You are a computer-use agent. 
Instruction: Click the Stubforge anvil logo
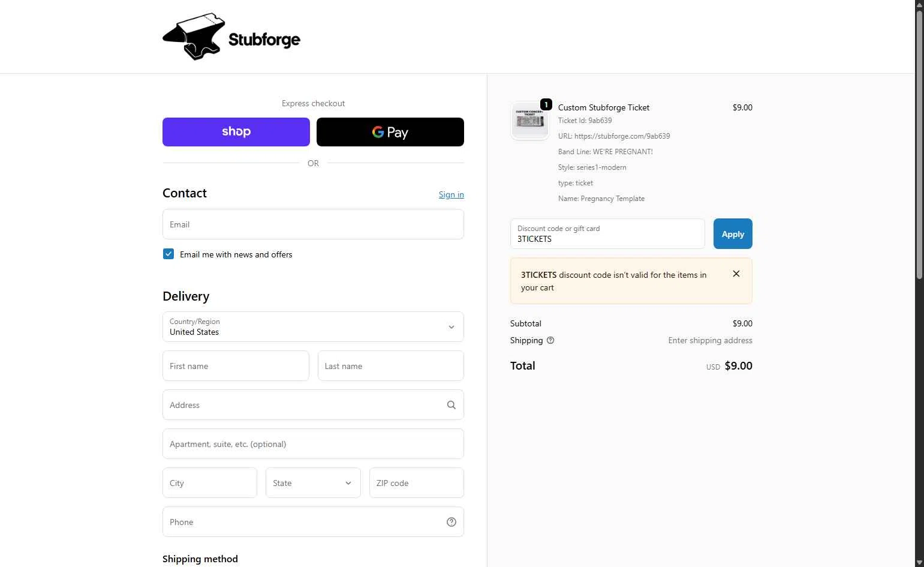point(231,37)
